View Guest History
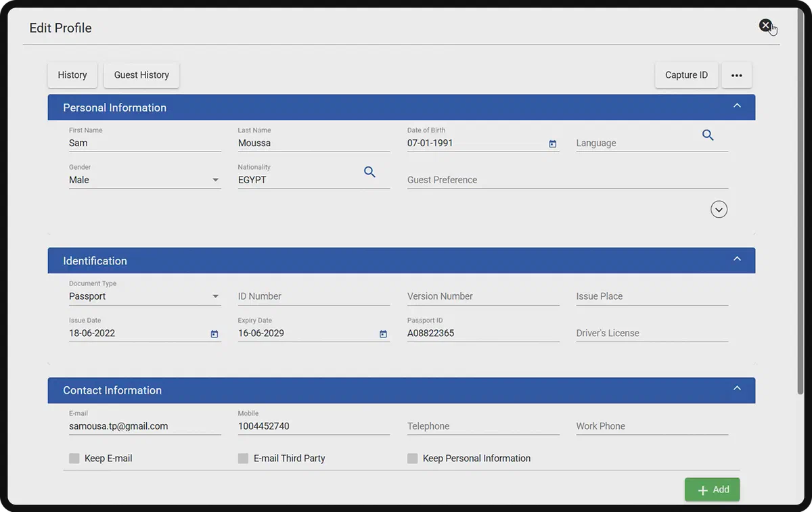Viewport: 812px width, 512px height. tap(141, 75)
